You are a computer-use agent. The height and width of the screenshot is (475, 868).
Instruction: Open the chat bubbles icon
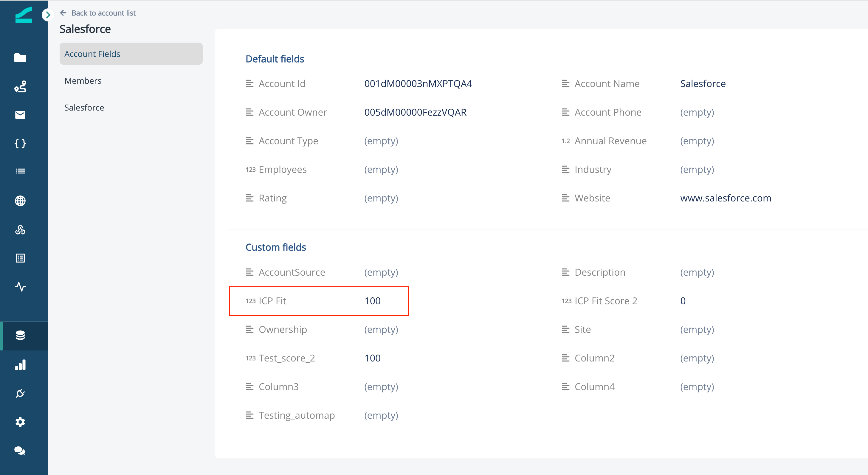(x=20, y=451)
